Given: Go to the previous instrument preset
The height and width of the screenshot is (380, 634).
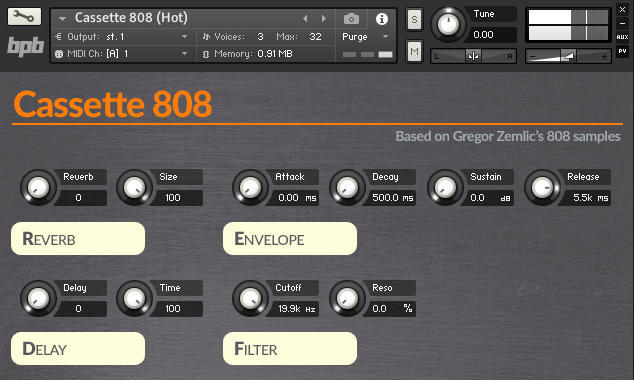Looking at the screenshot, I should tap(305, 18).
